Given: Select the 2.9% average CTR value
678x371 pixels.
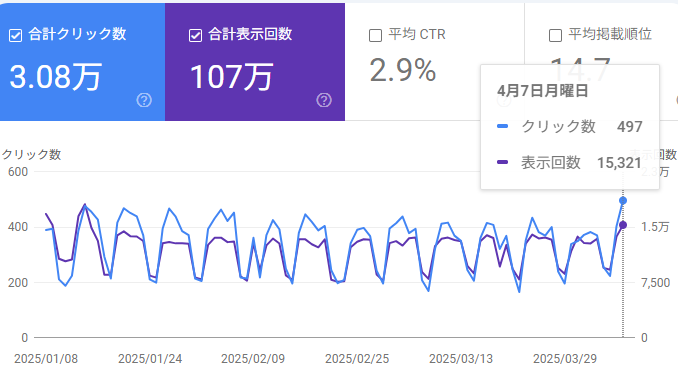Looking at the screenshot, I should coord(403,70).
